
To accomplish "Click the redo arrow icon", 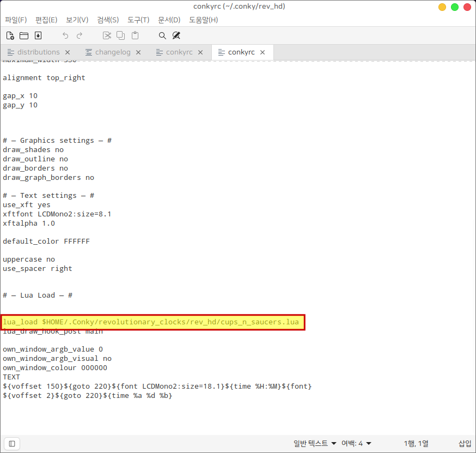I will pyautogui.click(x=80, y=35).
